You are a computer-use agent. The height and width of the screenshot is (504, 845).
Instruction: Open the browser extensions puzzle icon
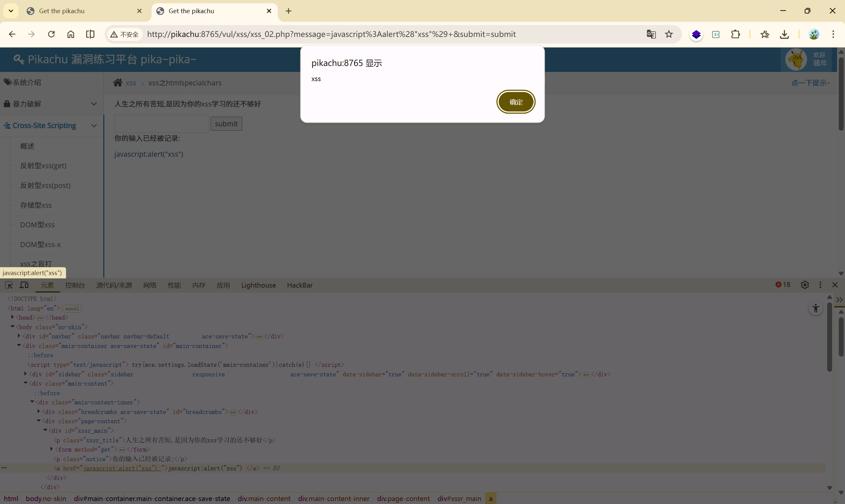(x=735, y=34)
